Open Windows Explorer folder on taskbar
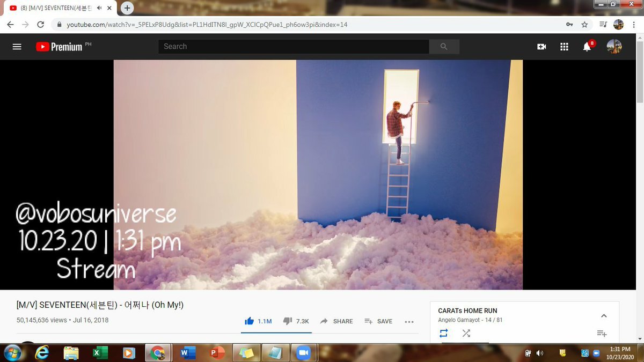Image resolution: width=644 pixels, height=362 pixels. (x=71, y=352)
